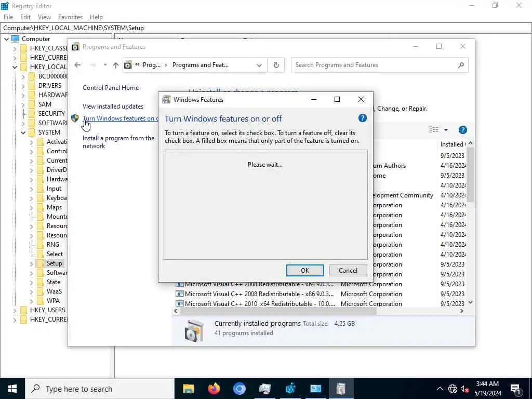Click the Windows Features help question icon

(x=362, y=118)
